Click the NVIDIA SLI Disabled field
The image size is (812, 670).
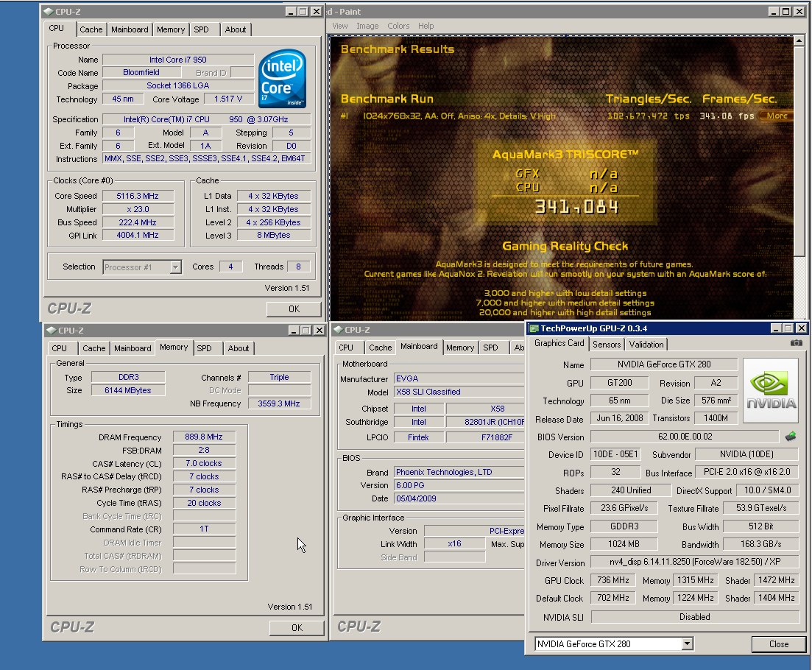(x=694, y=617)
